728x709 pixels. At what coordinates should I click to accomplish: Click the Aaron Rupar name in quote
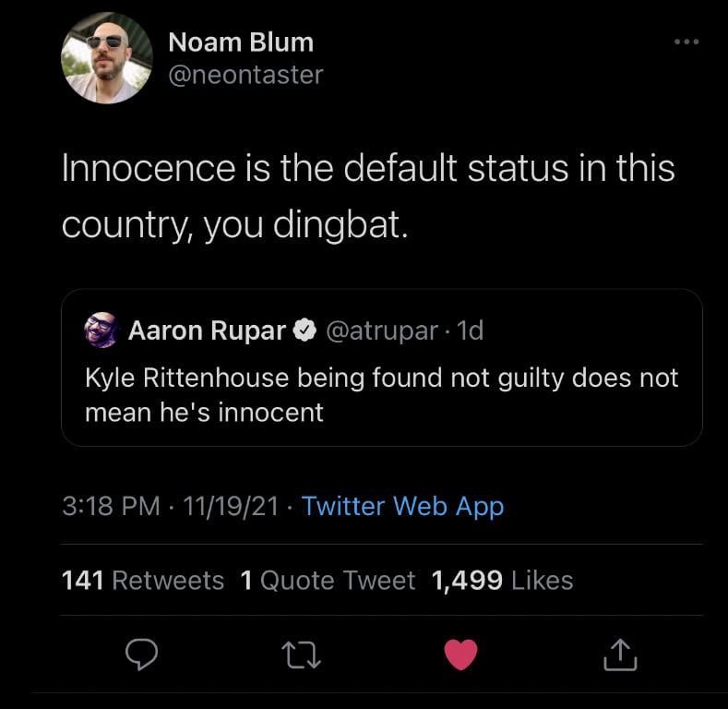coord(207,330)
